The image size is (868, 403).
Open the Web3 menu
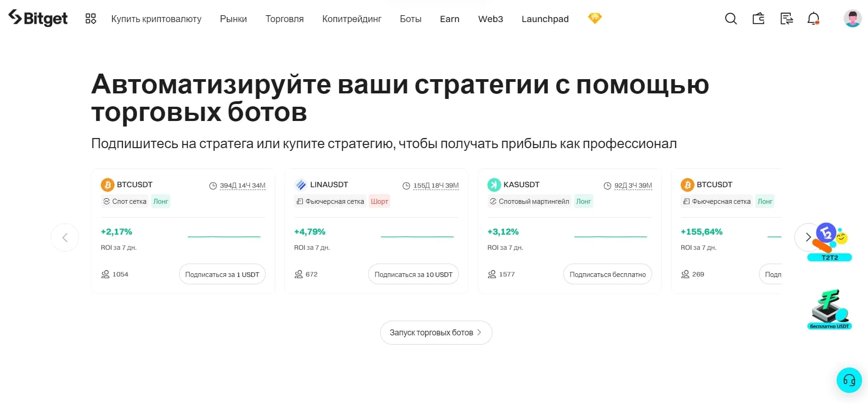491,19
